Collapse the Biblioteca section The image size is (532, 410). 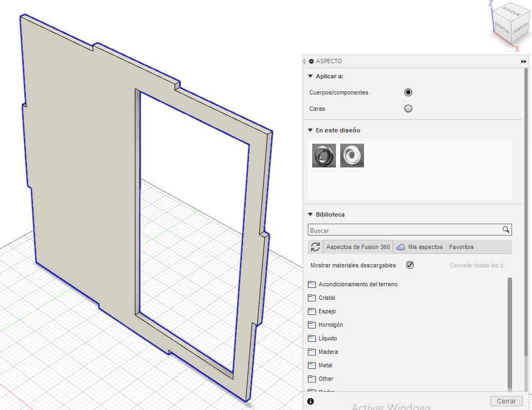pos(310,214)
